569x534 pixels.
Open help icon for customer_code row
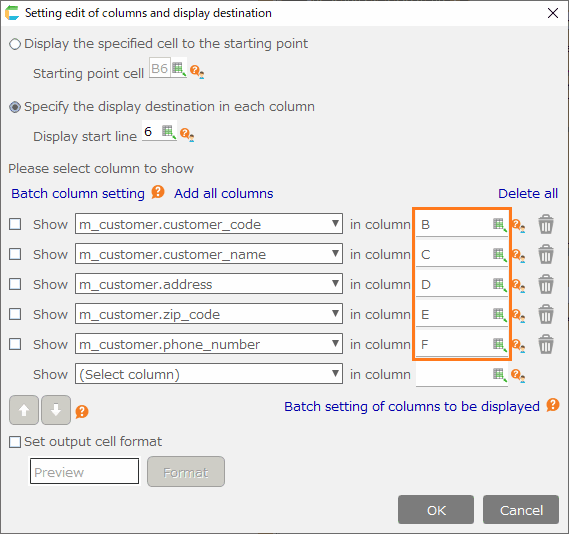coord(518,226)
